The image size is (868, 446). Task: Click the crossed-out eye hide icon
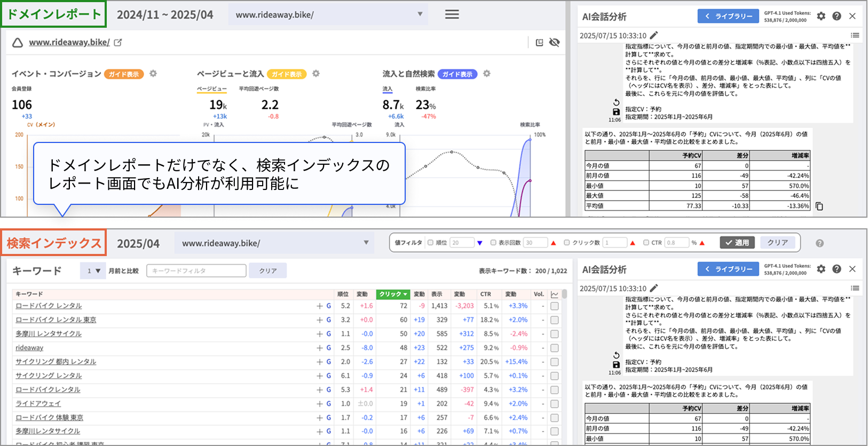click(x=555, y=42)
